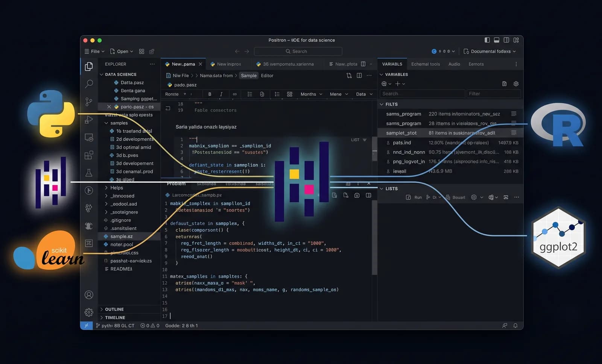
Task: Open the Testing flask icon
Action: point(89,173)
